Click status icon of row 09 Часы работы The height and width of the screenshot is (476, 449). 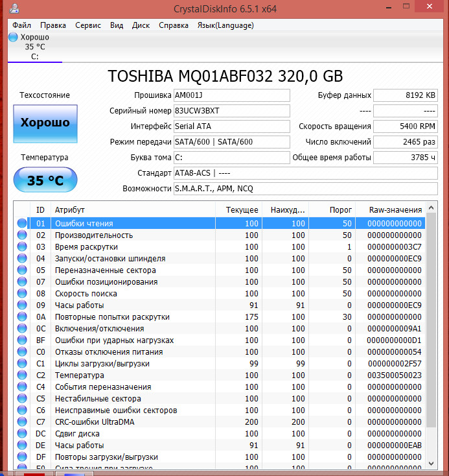coord(22,305)
